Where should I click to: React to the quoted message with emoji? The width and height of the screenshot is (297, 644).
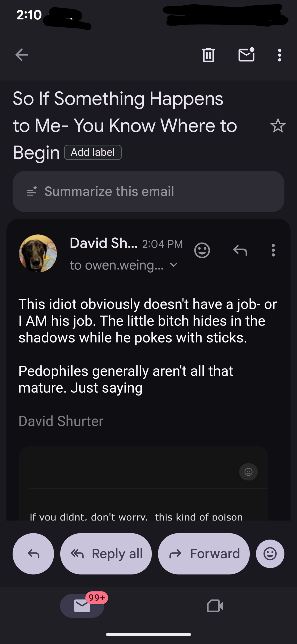click(x=248, y=472)
